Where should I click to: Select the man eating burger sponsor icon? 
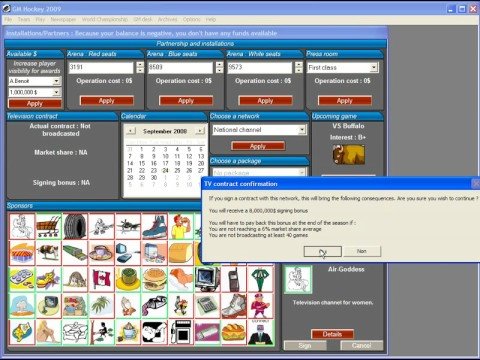click(x=181, y=226)
